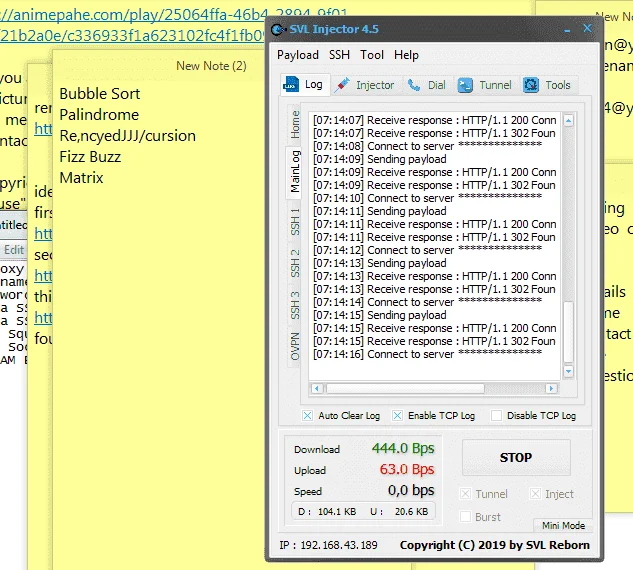Toggle the Auto Clear Log checkbox
The width and height of the screenshot is (633, 570).
pos(307,415)
